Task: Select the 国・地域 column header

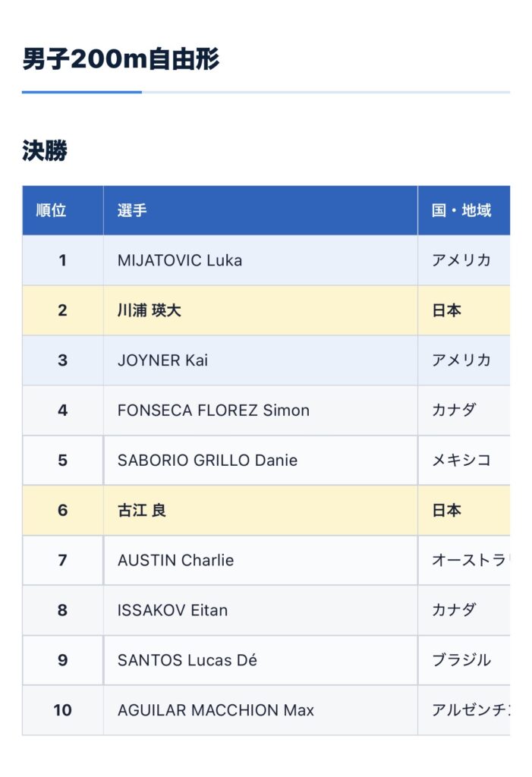Action: pyautogui.click(x=464, y=210)
